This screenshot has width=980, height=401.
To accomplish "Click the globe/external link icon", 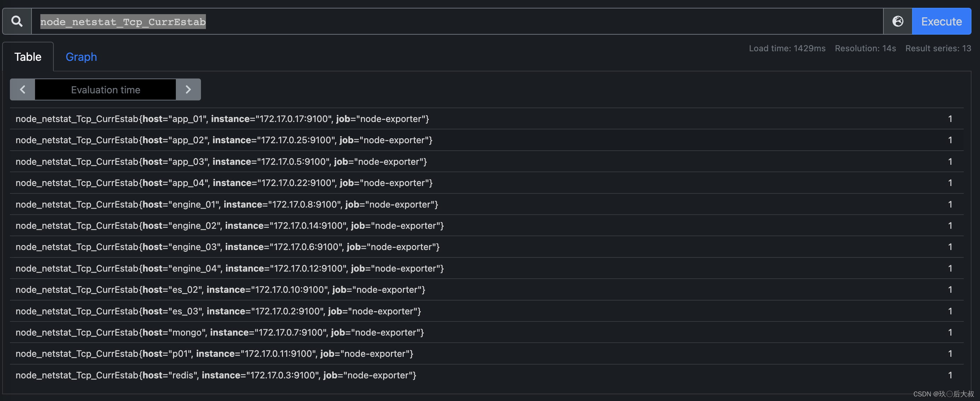I will click(x=898, y=21).
